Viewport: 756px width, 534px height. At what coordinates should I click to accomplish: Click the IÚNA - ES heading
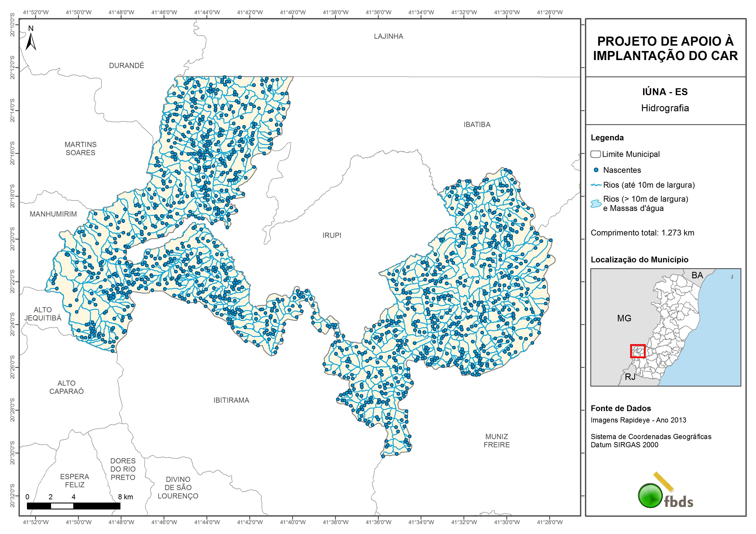(x=665, y=92)
